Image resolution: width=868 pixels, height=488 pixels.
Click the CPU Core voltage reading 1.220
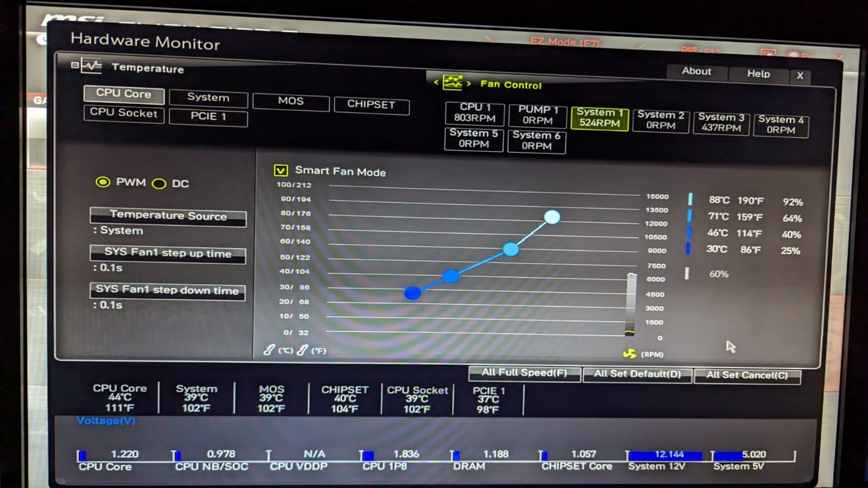coord(125,454)
